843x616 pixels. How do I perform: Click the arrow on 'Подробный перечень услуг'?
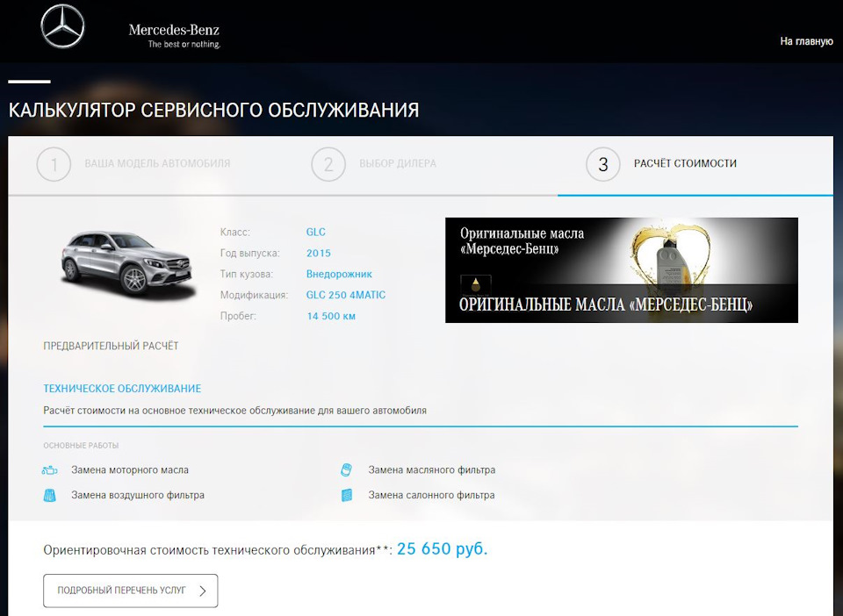[203, 591]
